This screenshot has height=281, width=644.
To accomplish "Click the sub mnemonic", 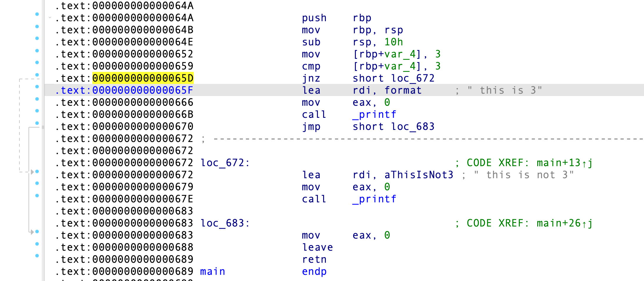I will coord(311,42).
